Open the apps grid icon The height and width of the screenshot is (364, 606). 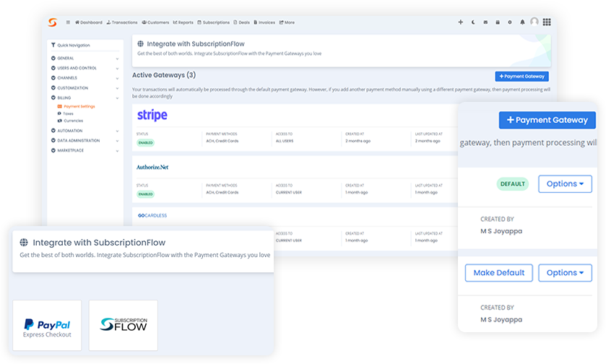(547, 22)
